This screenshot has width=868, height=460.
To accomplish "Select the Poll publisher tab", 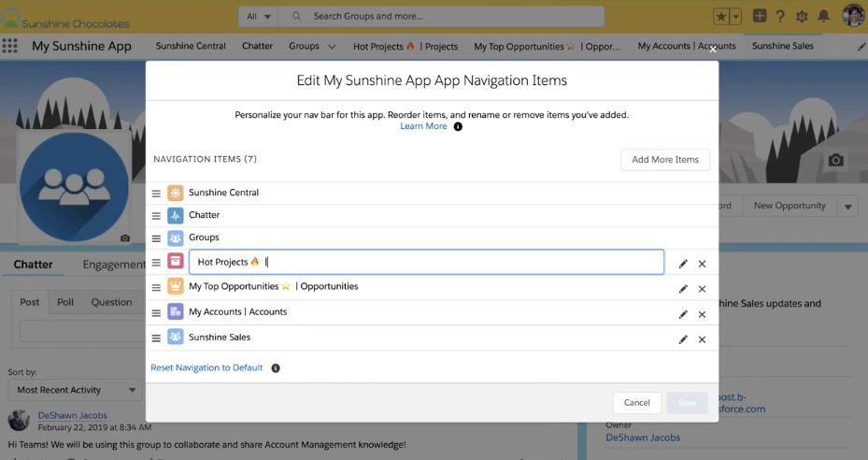I will click(65, 302).
